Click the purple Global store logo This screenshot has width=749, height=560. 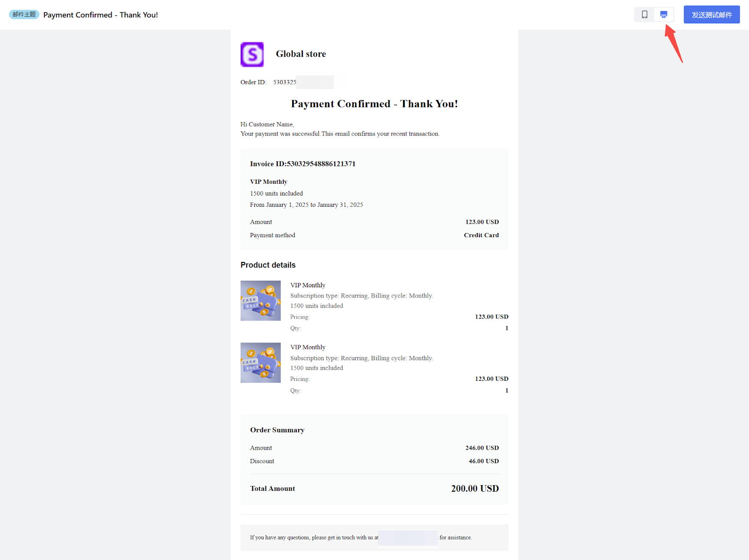pyautogui.click(x=252, y=54)
